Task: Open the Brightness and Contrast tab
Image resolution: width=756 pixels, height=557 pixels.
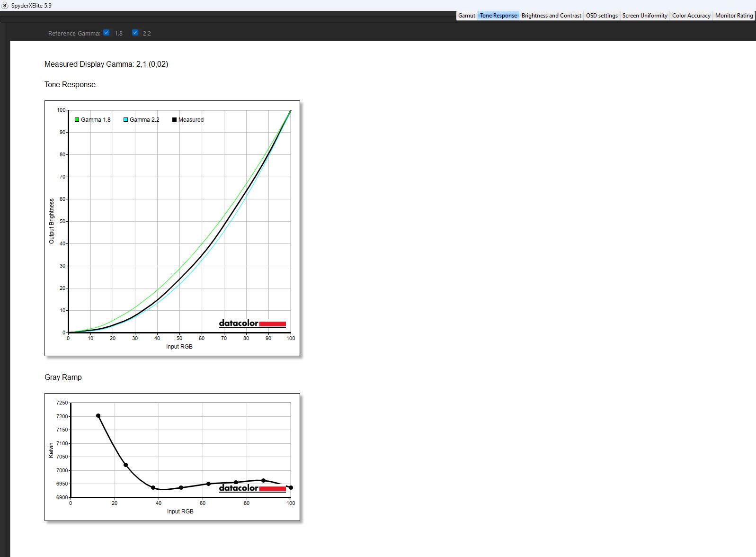Action: (x=551, y=16)
